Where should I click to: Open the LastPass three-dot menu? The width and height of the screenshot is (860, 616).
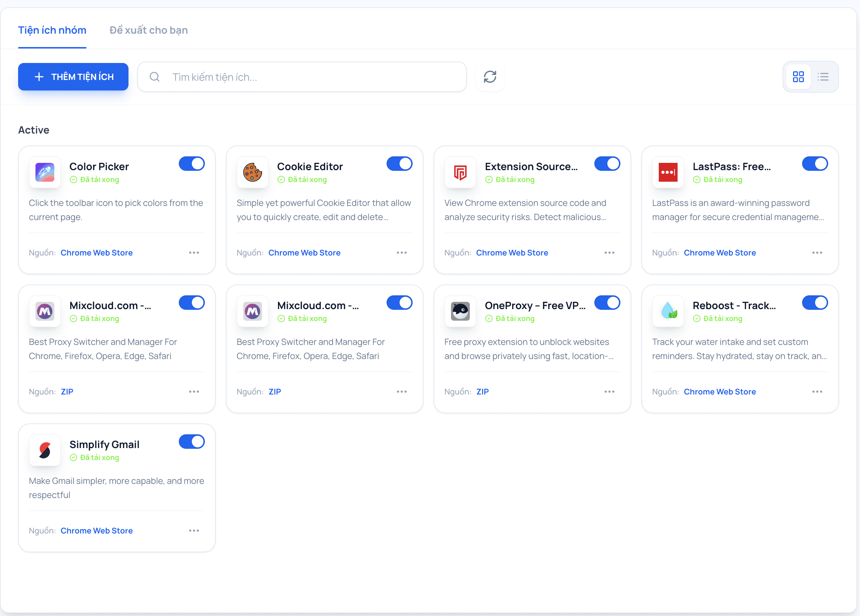pyautogui.click(x=818, y=253)
